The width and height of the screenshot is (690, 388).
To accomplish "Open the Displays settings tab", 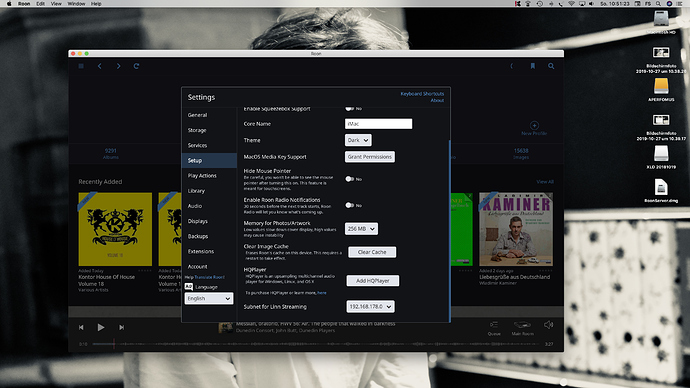I will (x=209, y=221).
